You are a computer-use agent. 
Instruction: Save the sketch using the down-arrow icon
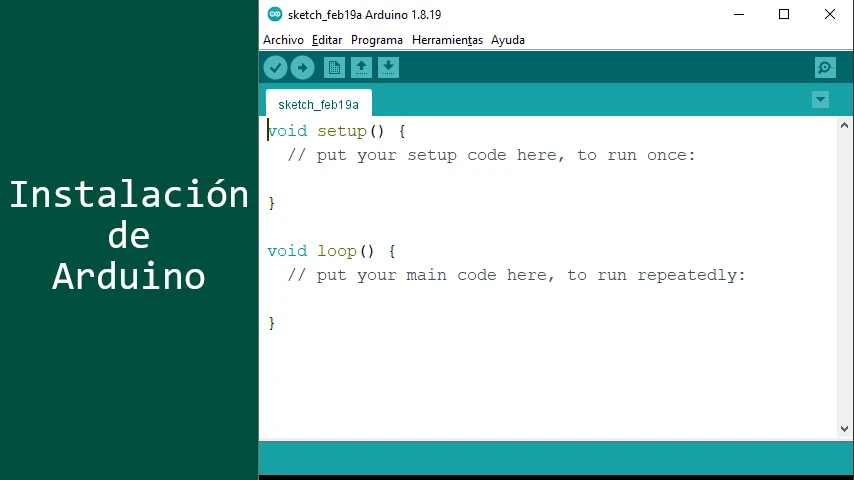[x=389, y=68]
